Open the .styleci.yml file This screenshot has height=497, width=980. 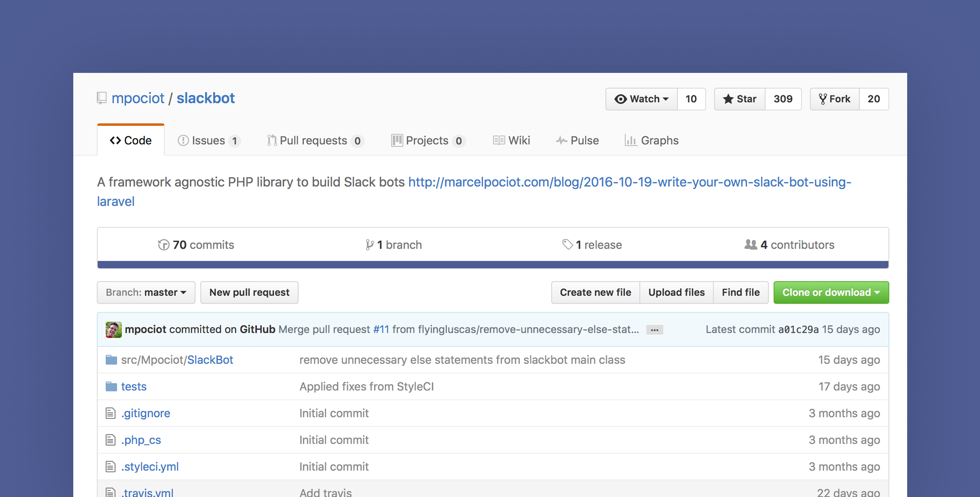(x=150, y=467)
